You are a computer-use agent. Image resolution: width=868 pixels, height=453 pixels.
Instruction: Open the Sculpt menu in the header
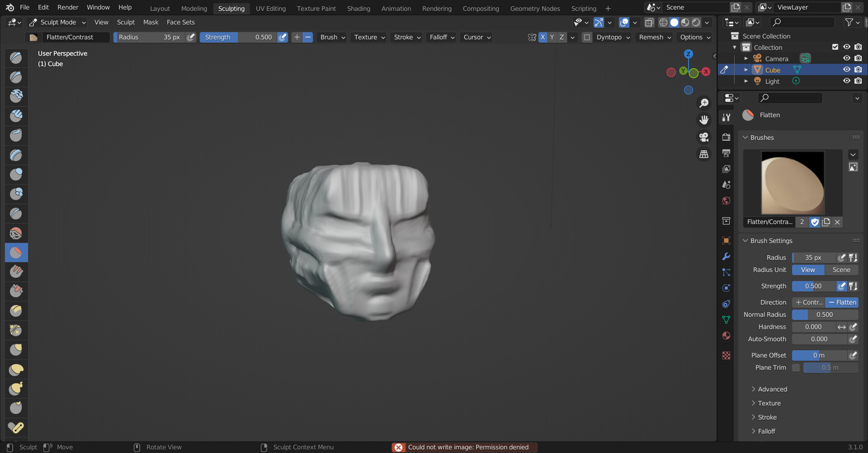pyautogui.click(x=126, y=22)
